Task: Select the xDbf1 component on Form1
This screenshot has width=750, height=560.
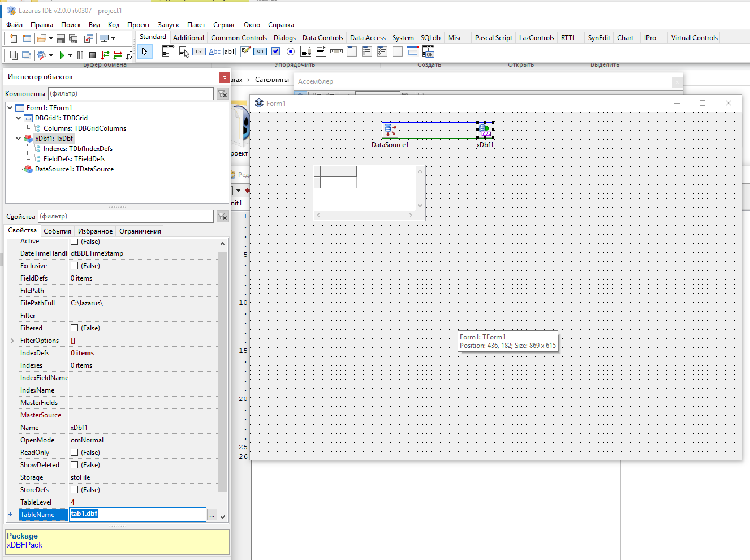Action: pos(485,130)
